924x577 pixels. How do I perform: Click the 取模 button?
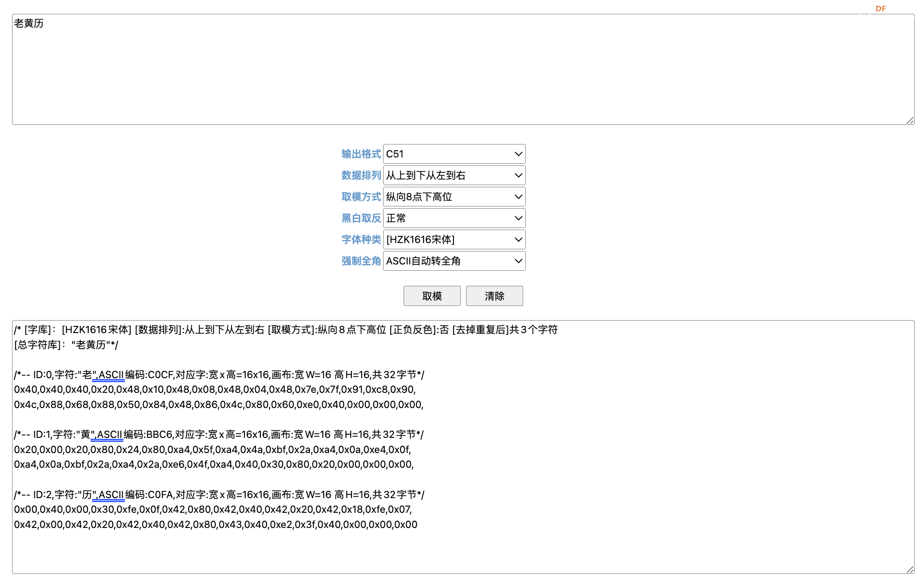pos(432,296)
